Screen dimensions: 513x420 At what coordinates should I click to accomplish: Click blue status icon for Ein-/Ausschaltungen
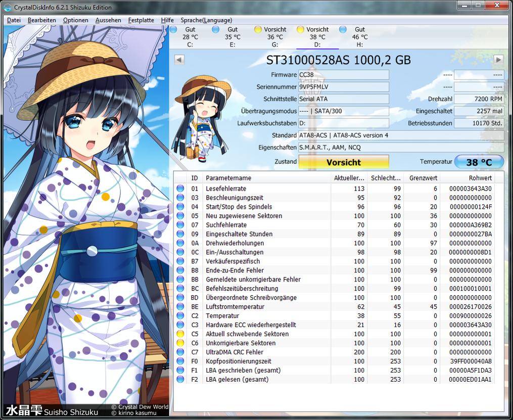click(x=180, y=252)
